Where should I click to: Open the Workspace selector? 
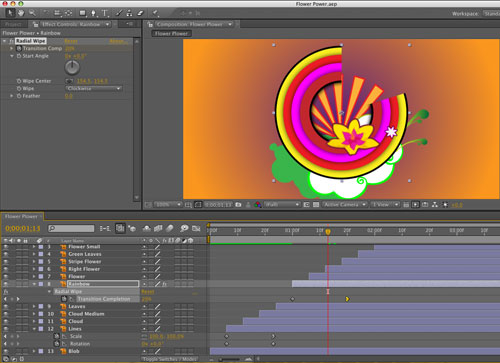point(492,14)
